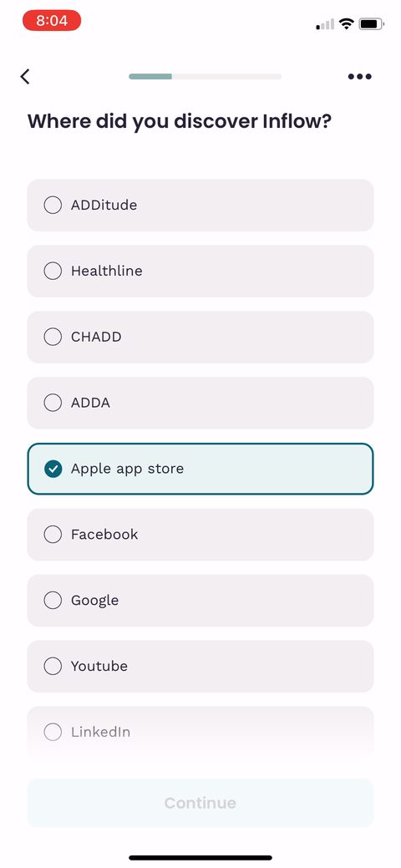The width and height of the screenshot is (401, 868).
Task: Tap the battery status icon
Action: tap(371, 23)
